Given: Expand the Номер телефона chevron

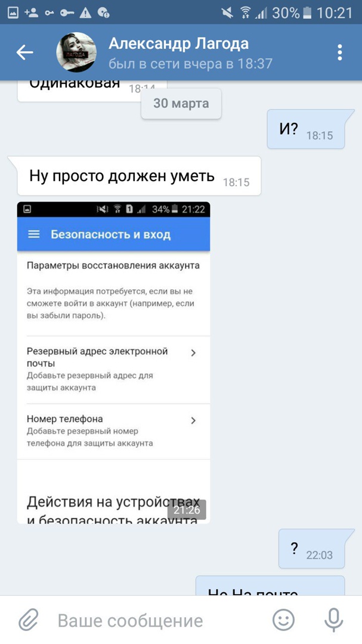Looking at the screenshot, I should click(x=193, y=420).
